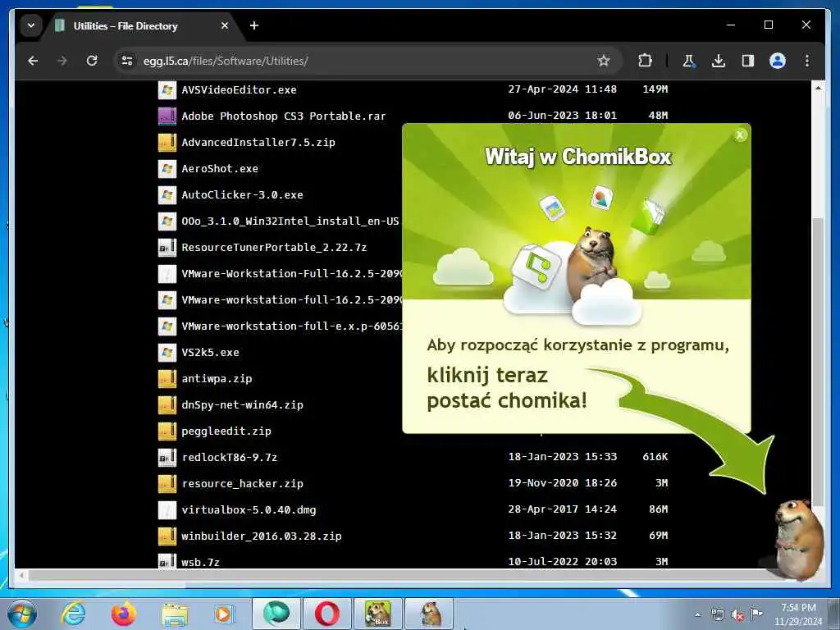This screenshot has height=630, width=840.
Task: Open the Windows Start button
Action: point(22,614)
